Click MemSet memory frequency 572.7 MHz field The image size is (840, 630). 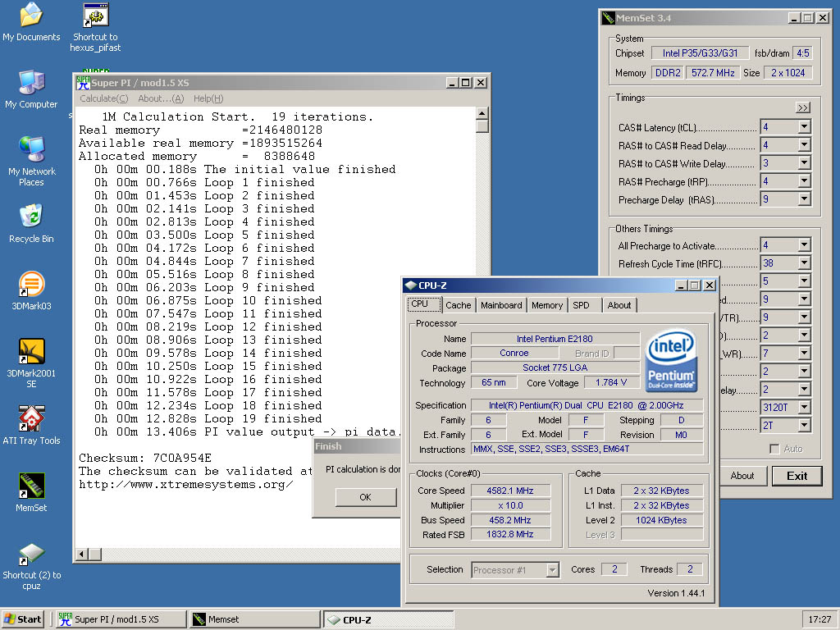pos(713,72)
